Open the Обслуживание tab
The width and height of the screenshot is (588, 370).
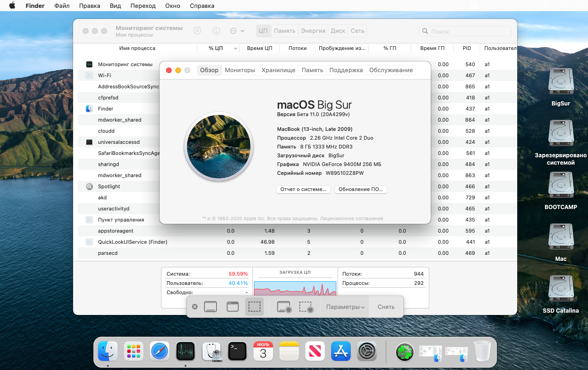(x=391, y=70)
